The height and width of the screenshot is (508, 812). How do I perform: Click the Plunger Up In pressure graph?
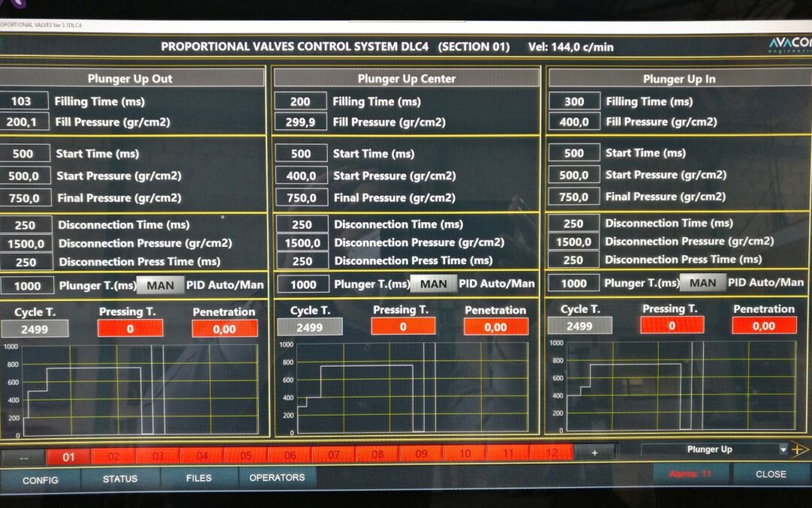(681, 386)
